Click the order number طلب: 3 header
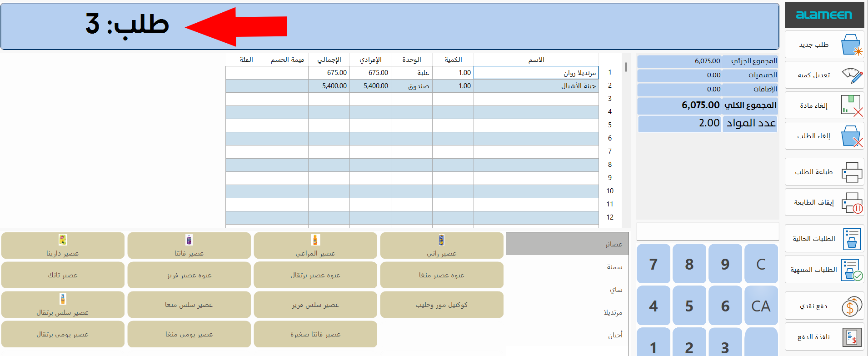 pos(127,24)
